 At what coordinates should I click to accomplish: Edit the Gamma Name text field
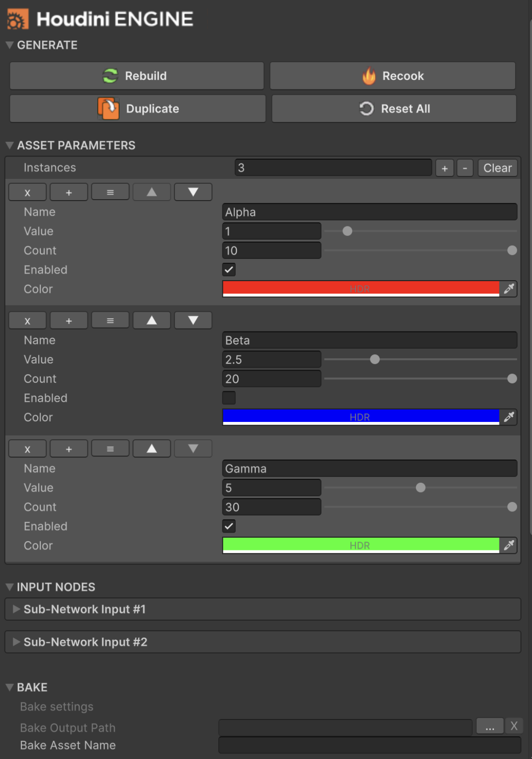tap(370, 468)
